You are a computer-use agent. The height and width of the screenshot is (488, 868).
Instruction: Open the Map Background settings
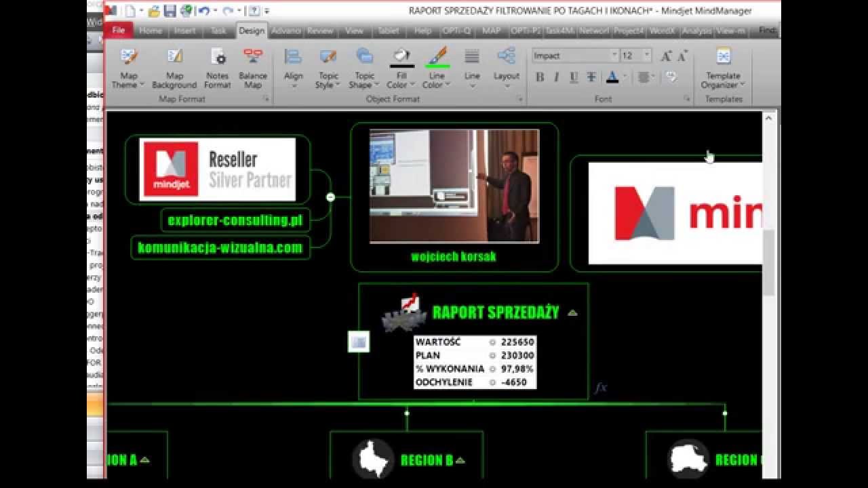(174, 68)
